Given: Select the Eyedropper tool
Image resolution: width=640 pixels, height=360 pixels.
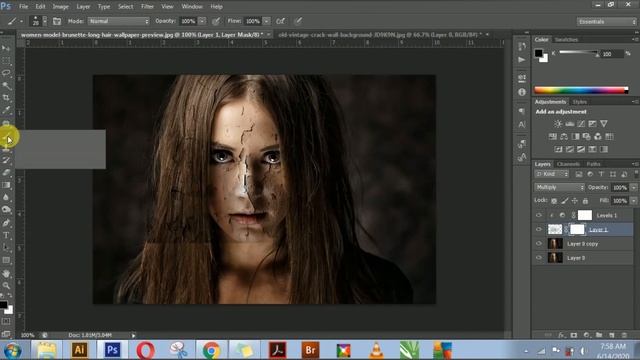Looking at the screenshot, I should point(6,110).
